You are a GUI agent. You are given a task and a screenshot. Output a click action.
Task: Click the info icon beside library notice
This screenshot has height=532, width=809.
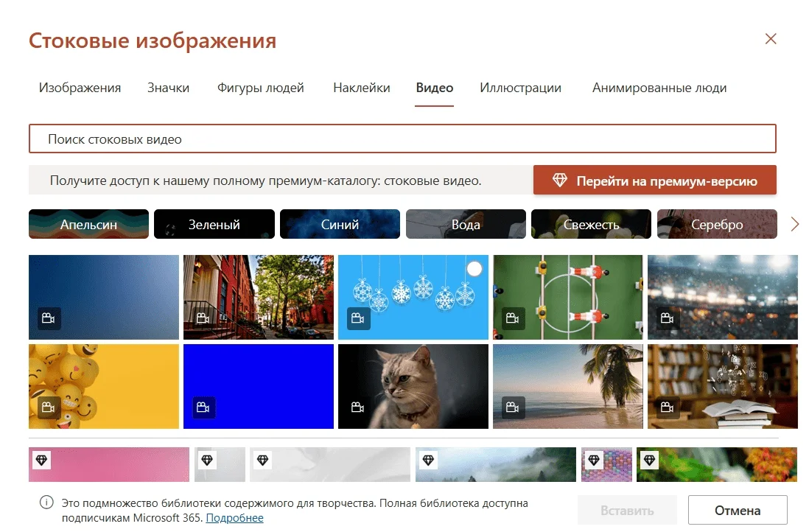(x=46, y=502)
